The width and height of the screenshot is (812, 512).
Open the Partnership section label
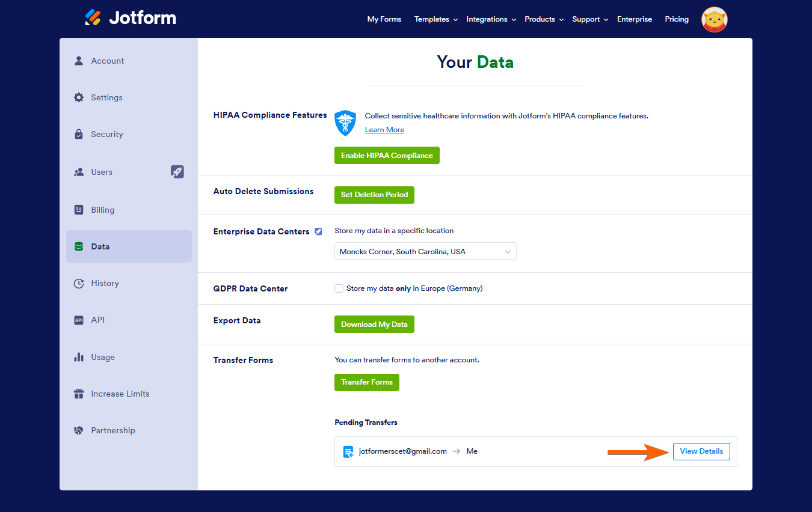point(113,430)
